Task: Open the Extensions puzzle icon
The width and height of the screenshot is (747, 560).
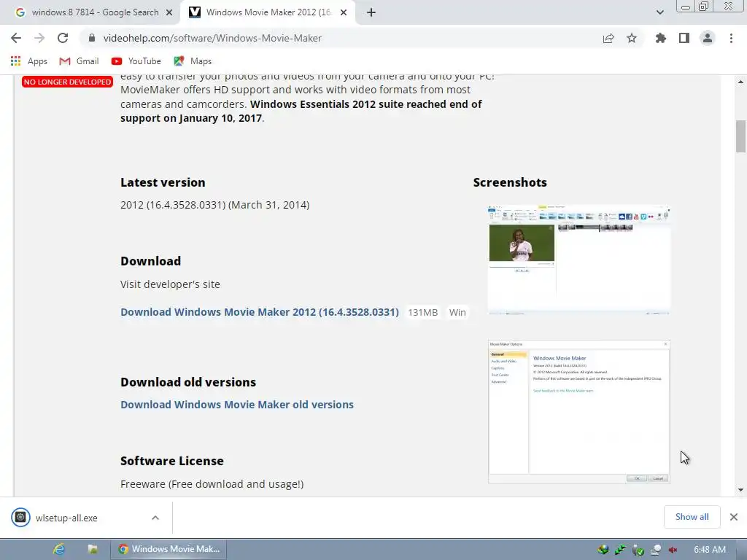Action: [661, 38]
